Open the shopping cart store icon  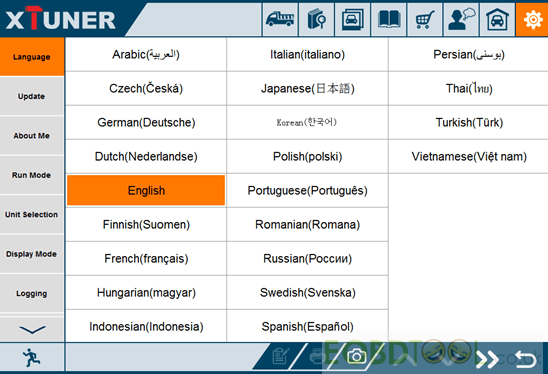point(425,19)
